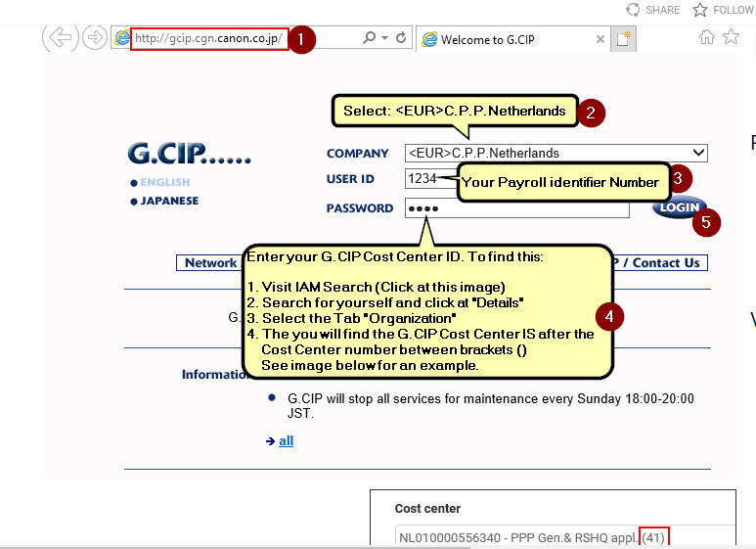The height and width of the screenshot is (549, 756).
Task: Switch language to ENGLISH
Action: point(165,182)
